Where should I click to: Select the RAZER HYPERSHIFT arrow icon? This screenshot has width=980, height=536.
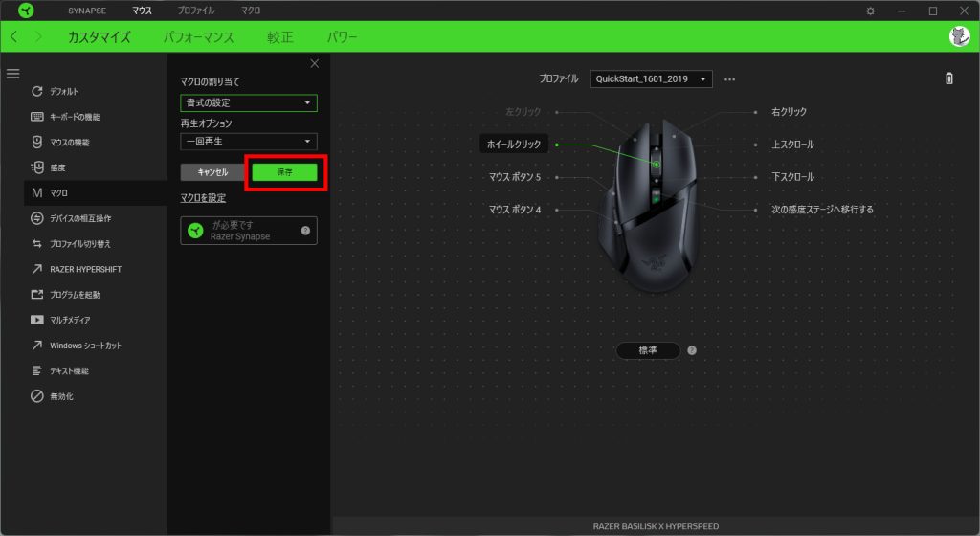coord(37,269)
